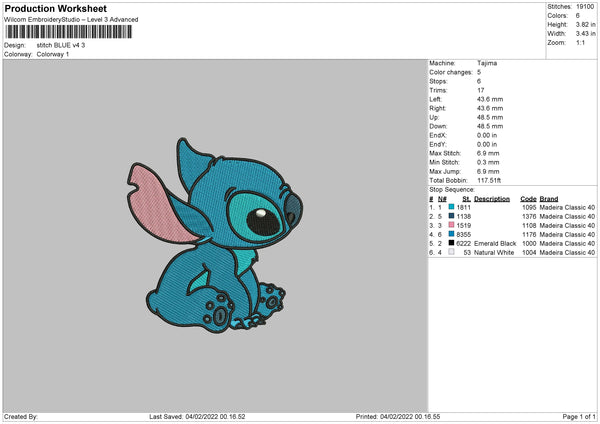
Task: Select the black swatch for Emerald Black
Action: pos(451,243)
